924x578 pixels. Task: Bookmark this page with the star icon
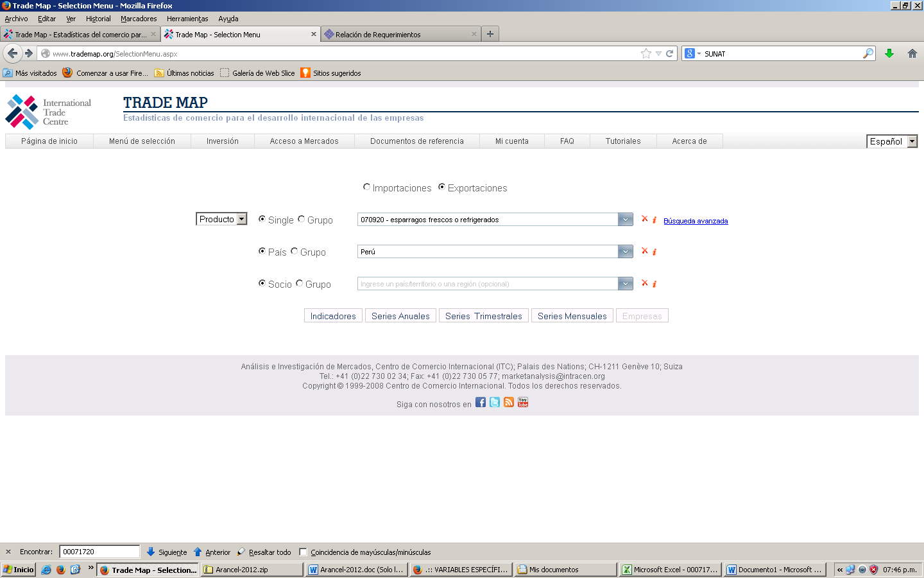click(646, 53)
